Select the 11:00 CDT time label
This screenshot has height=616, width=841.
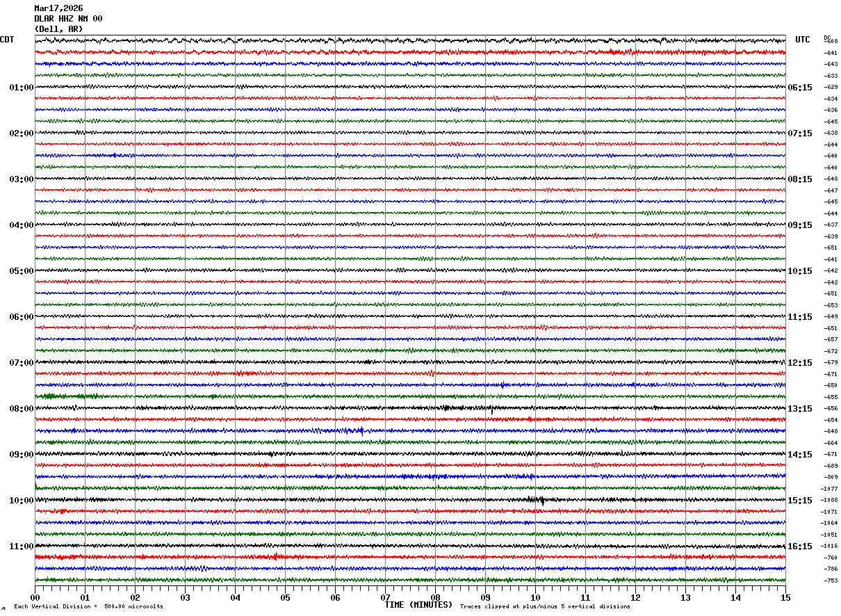pos(22,546)
